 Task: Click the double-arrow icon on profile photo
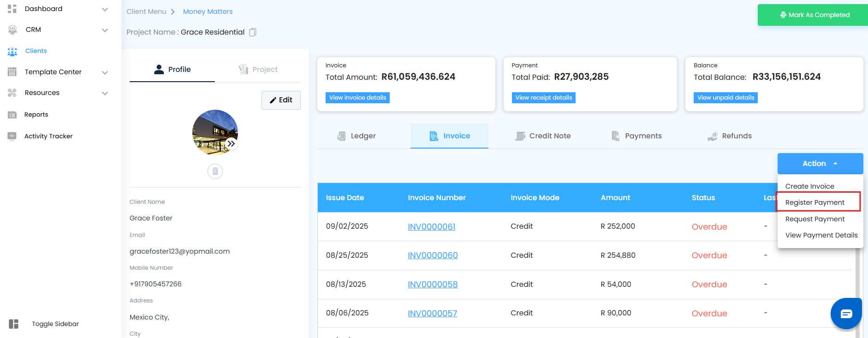coord(231,143)
